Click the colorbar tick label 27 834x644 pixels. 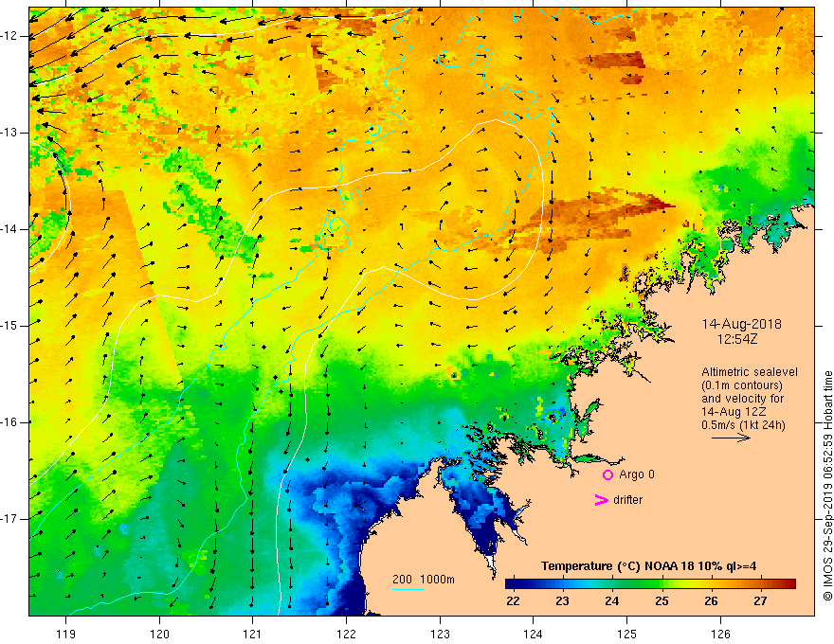pyautogui.click(x=760, y=601)
